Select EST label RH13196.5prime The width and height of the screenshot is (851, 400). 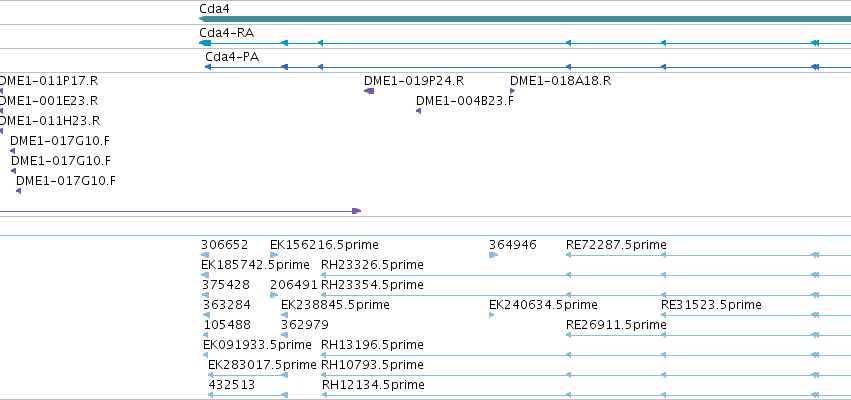click(372, 345)
